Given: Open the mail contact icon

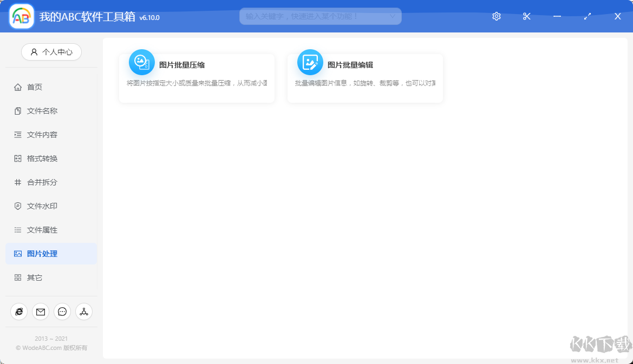Looking at the screenshot, I should point(40,312).
